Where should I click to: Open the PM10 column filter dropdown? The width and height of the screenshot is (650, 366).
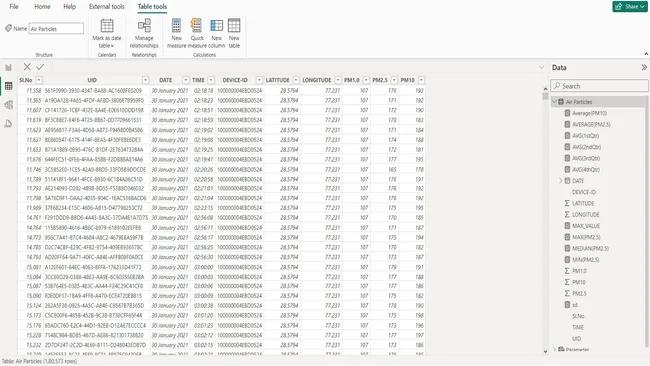421,80
